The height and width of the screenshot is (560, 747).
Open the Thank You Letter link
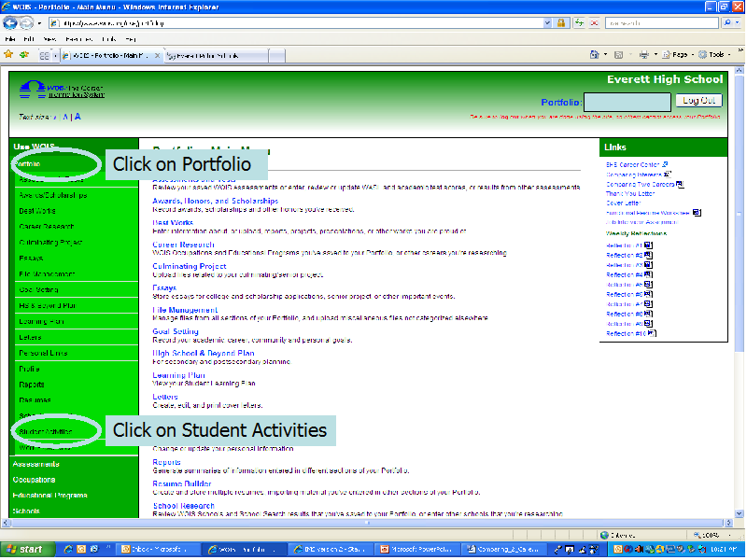[629, 194]
